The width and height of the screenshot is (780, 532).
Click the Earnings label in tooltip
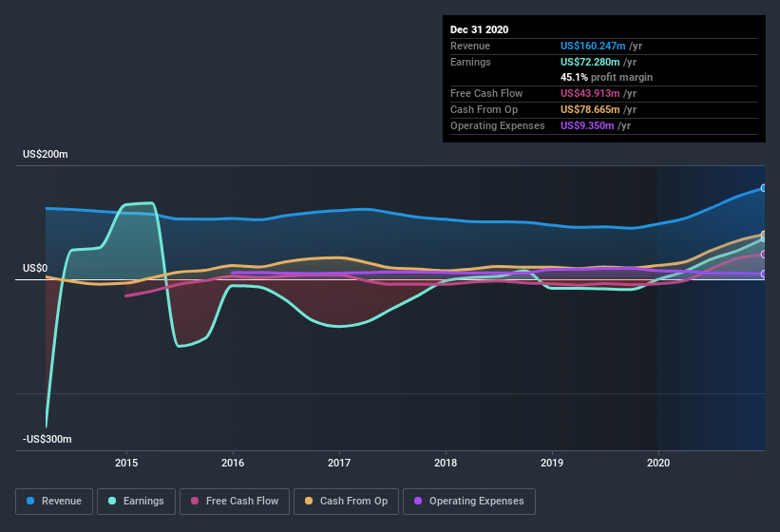[x=470, y=62]
